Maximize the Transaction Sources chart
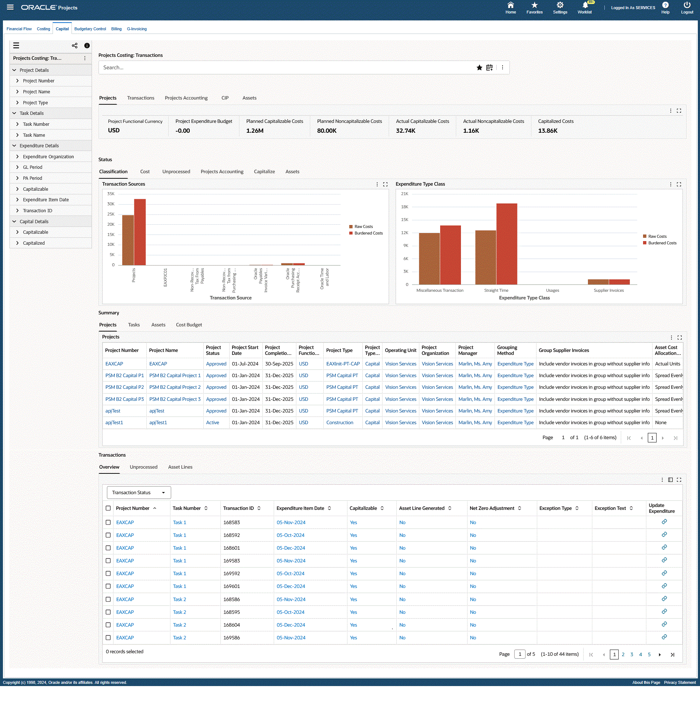Screen dimensions: 700x728 tap(385, 184)
